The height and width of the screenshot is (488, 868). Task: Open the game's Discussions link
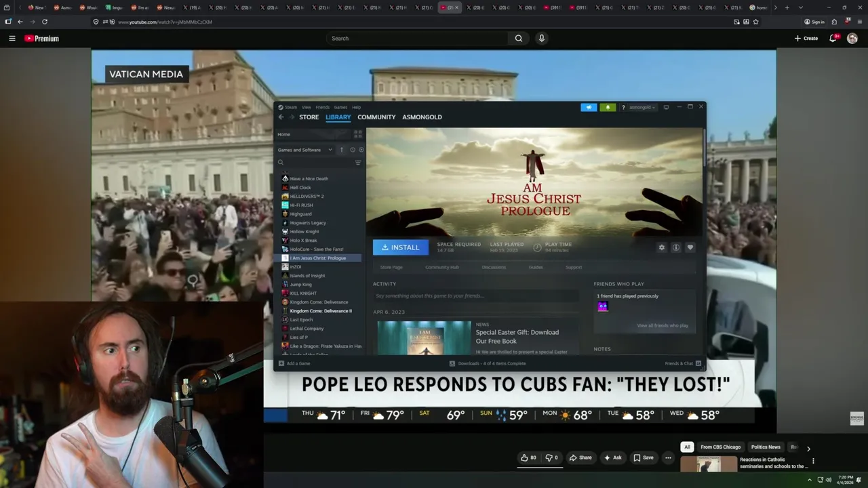494,267
